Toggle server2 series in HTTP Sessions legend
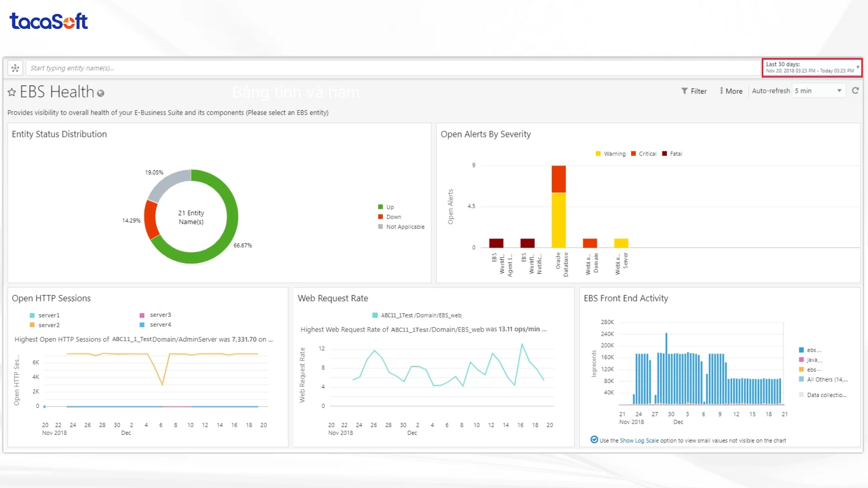Image resolution: width=868 pixels, height=488 pixels. click(45, 325)
